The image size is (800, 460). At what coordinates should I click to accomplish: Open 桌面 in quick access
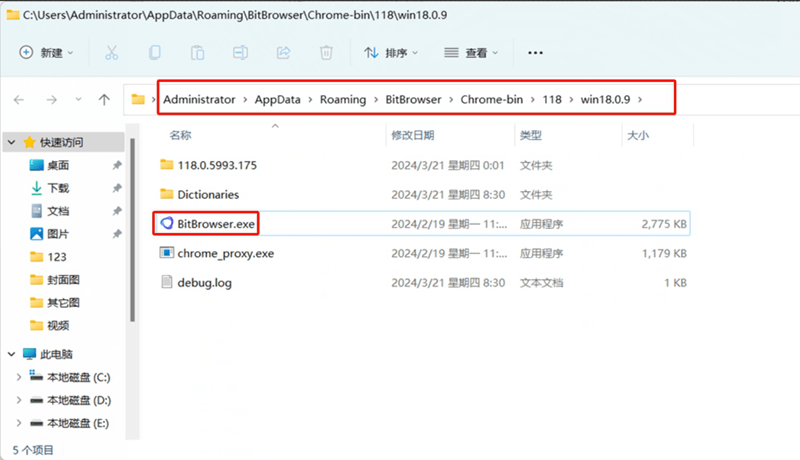pos(58,165)
